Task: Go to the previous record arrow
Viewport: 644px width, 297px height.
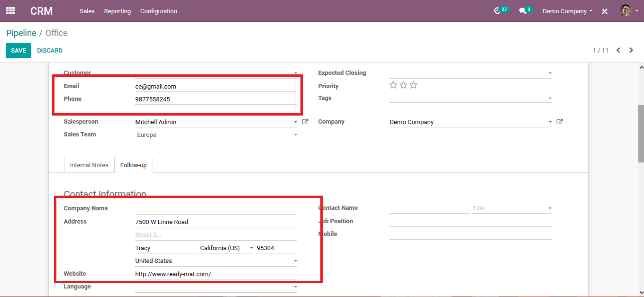Action: point(618,50)
